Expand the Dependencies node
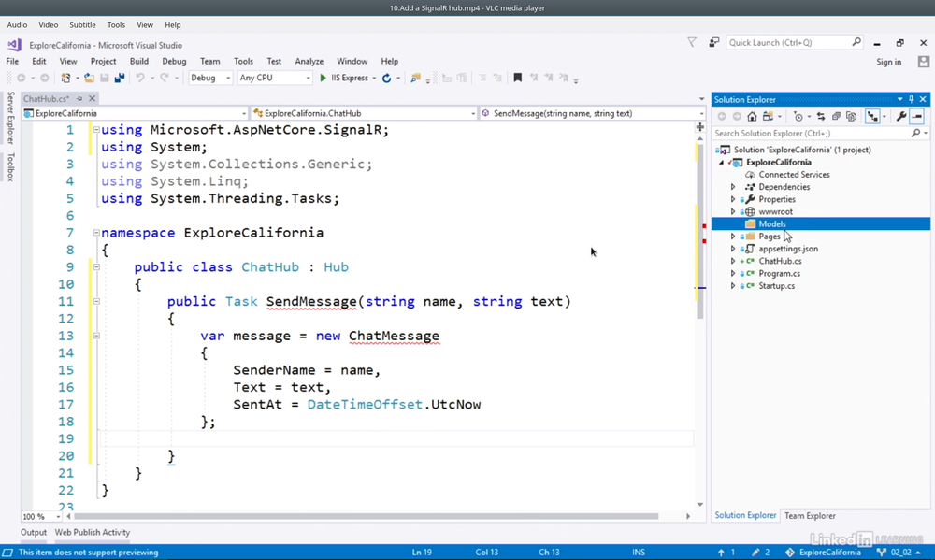The width and height of the screenshot is (935, 560). 733,187
